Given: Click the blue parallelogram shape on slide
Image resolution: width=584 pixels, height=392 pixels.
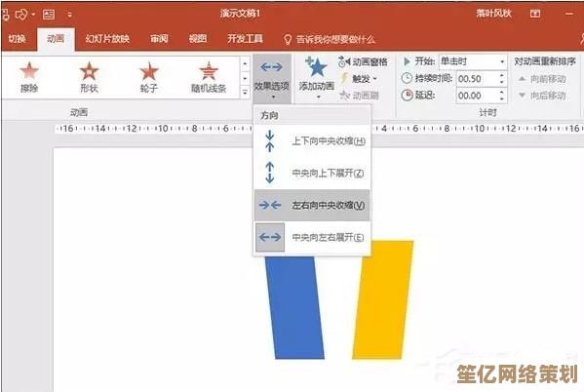Looking at the screenshot, I should [x=294, y=307].
